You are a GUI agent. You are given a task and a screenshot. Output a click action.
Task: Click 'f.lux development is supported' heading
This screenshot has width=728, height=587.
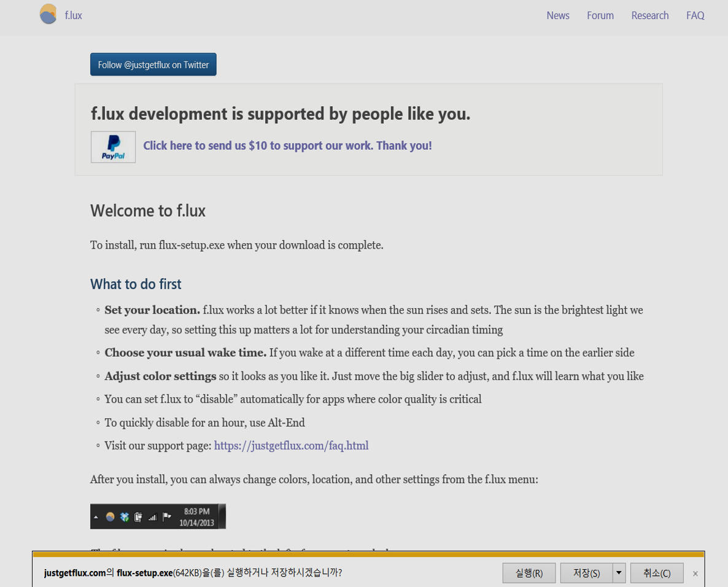281,114
